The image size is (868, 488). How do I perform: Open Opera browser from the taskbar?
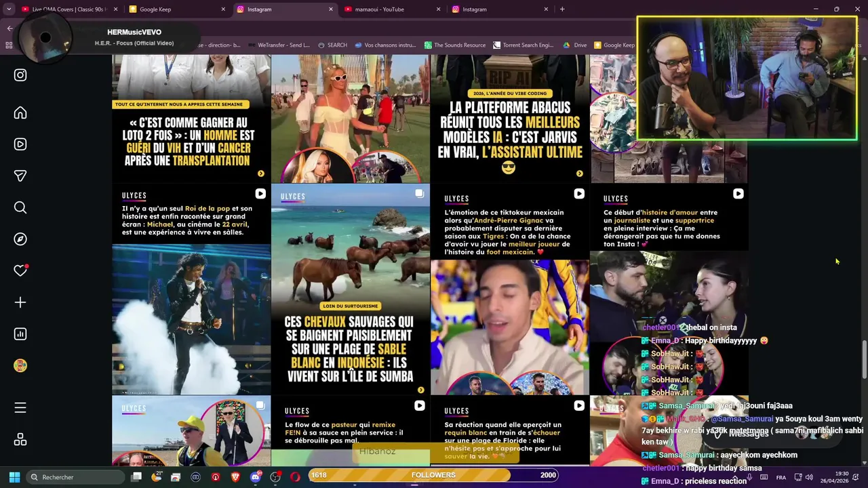(x=295, y=477)
